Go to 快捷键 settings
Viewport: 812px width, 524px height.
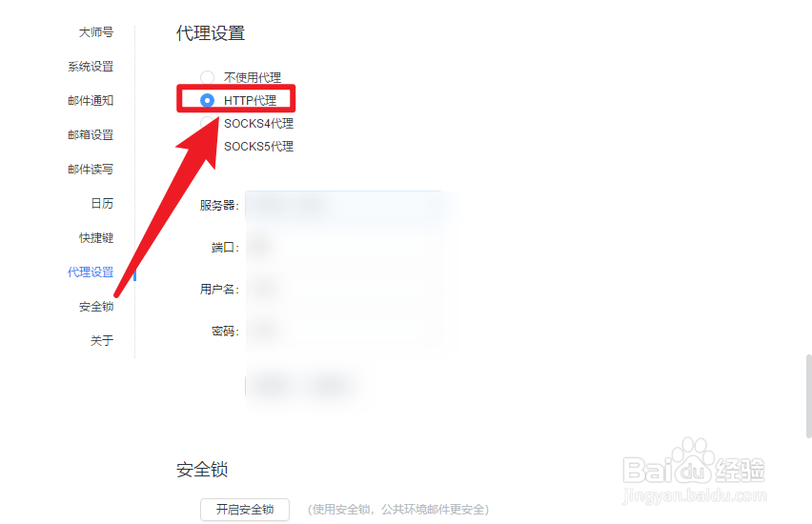point(96,237)
